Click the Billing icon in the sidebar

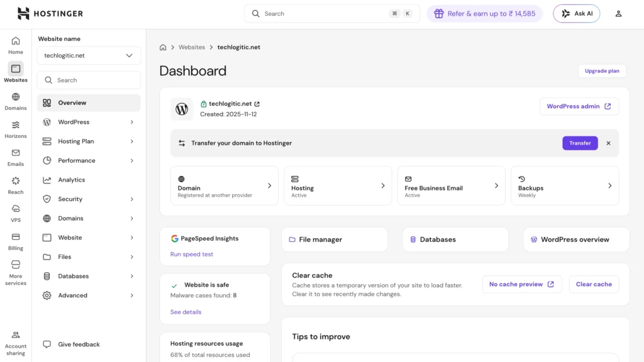(15, 241)
